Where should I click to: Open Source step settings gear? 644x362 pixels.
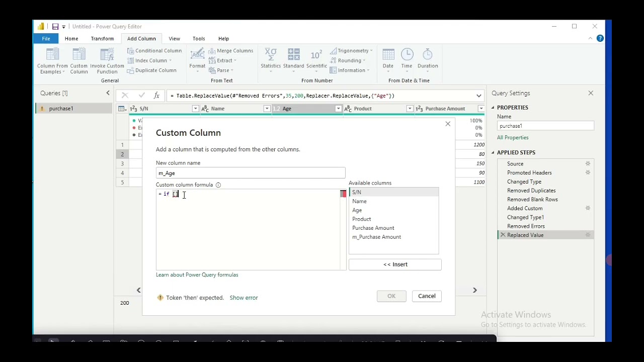(x=588, y=164)
